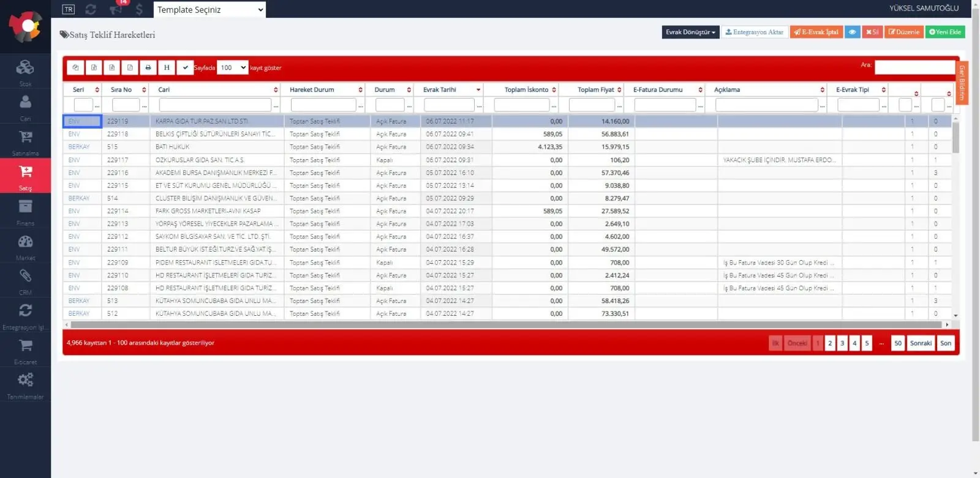Toggle the checkmark select-all button

coord(185,68)
